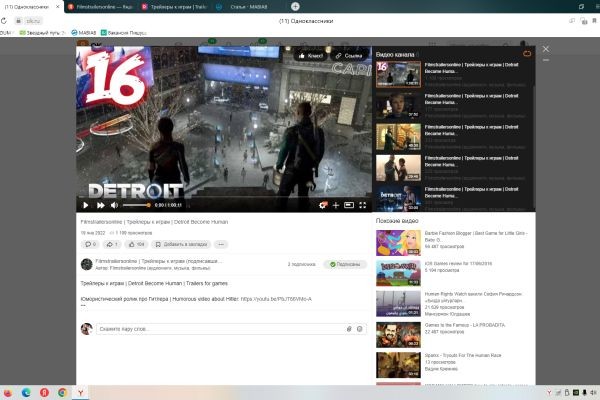This screenshot has width=600, height=400.
Task: Toggle the Подписаны subscription button
Action: [x=345, y=264]
